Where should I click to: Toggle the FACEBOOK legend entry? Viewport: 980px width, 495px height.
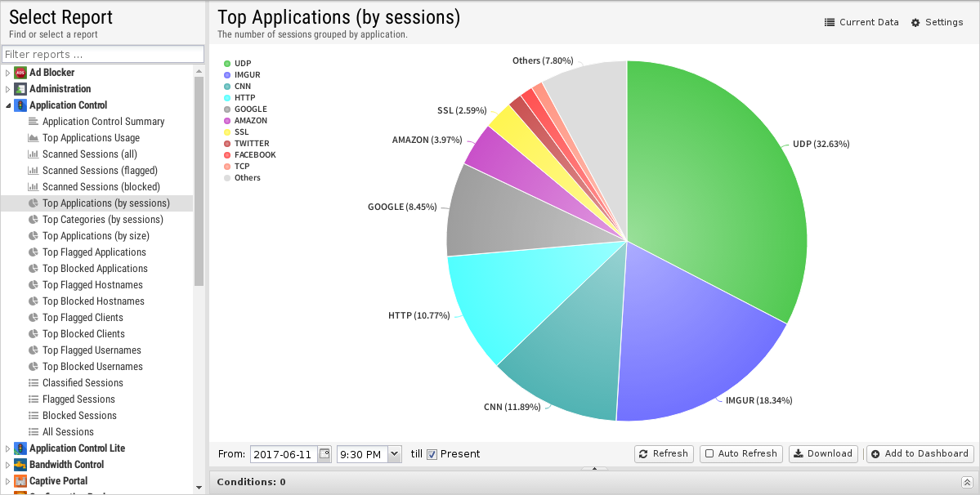pos(250,155)
